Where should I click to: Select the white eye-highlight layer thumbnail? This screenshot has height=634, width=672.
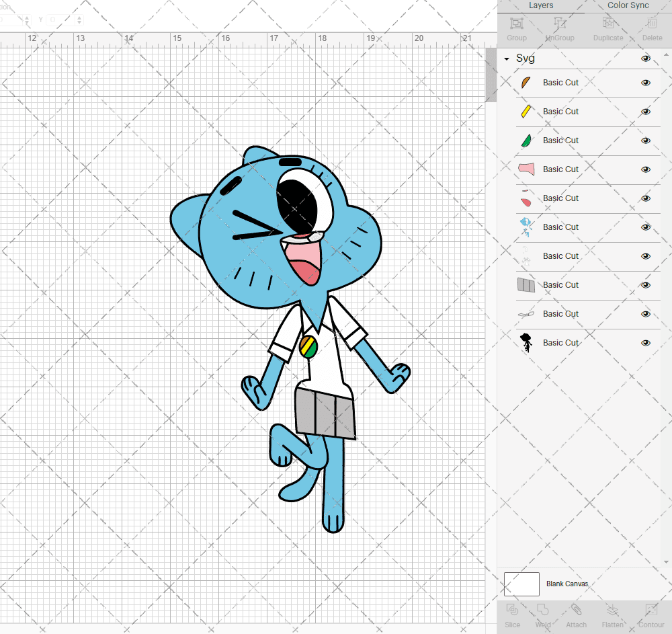pos(526,314)
